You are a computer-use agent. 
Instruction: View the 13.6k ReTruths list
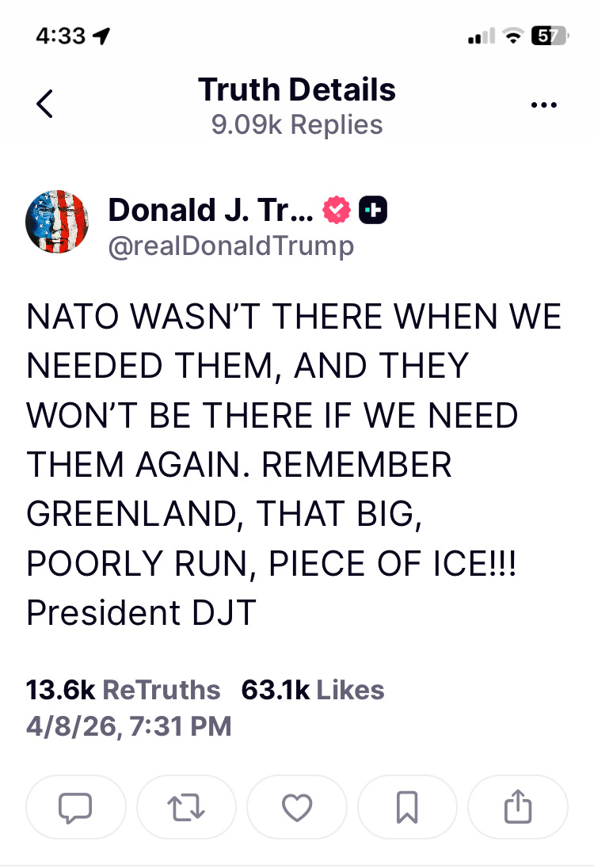point(123,691)
